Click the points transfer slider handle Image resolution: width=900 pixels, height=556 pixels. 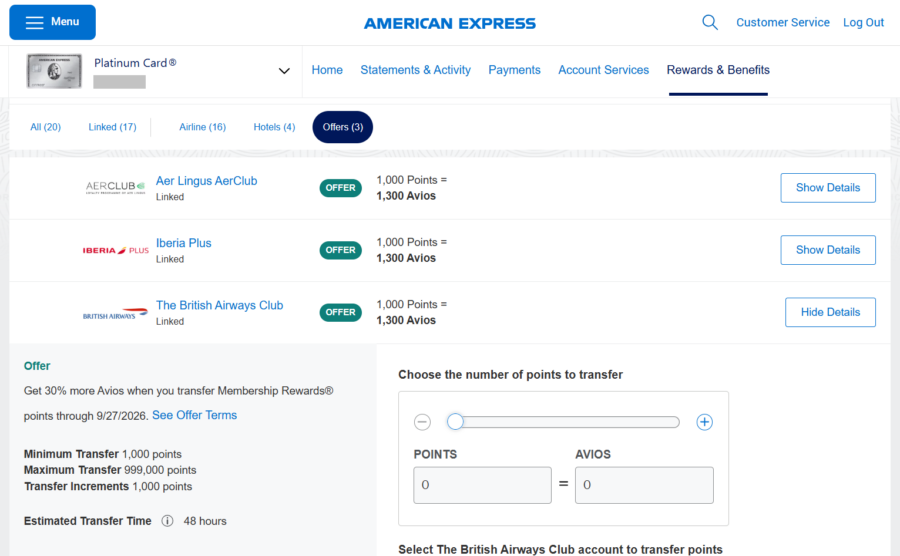[x=455, y=422]
